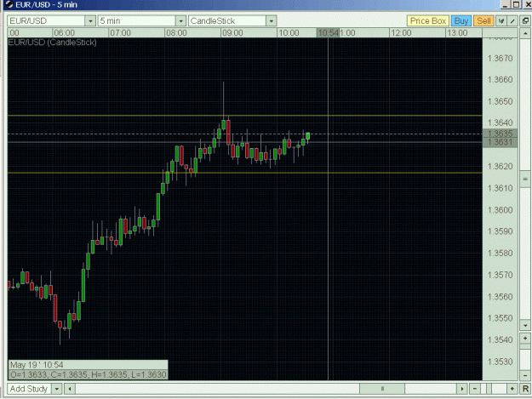Viewport: 532px width, 399px height.
Task: Click the vertical price scrollbar thumb
Action: [x=525, y=179]
